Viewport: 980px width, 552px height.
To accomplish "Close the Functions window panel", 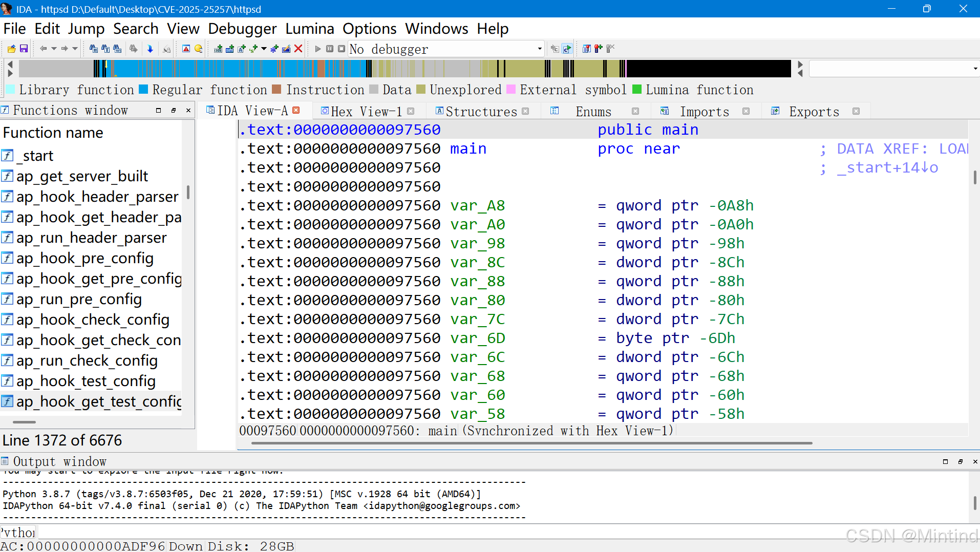I will [x=188, y=110].
